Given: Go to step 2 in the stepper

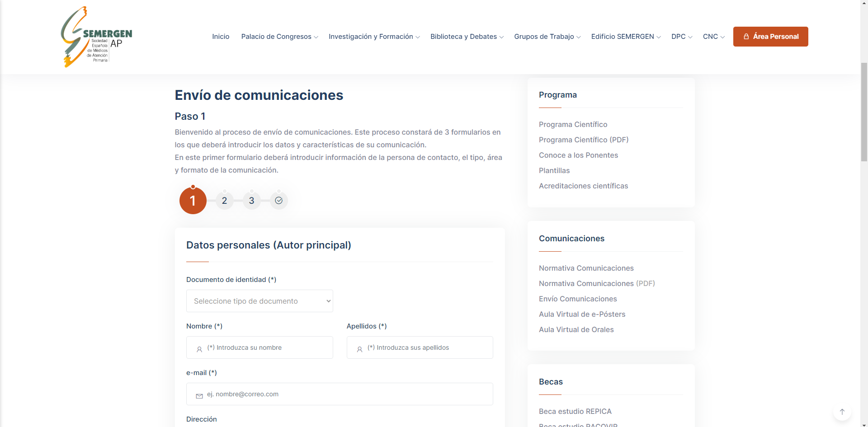Looking at the screenshot, I should click(224, 201).
